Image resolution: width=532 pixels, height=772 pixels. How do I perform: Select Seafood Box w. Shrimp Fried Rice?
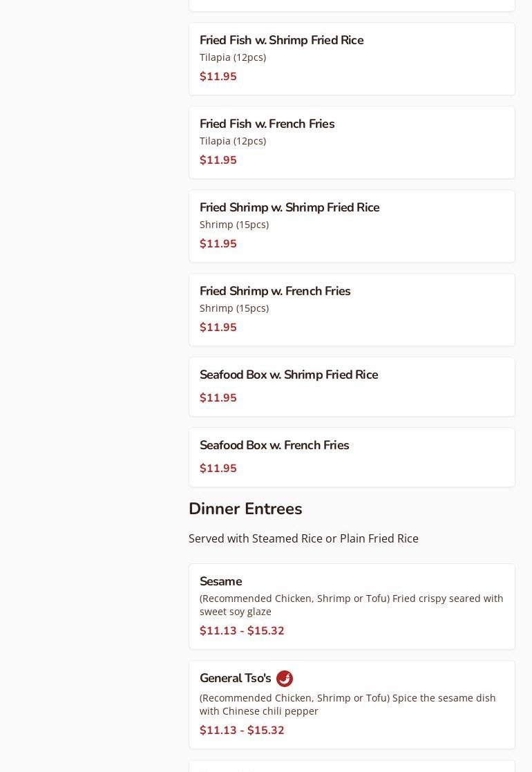(288, 375)
